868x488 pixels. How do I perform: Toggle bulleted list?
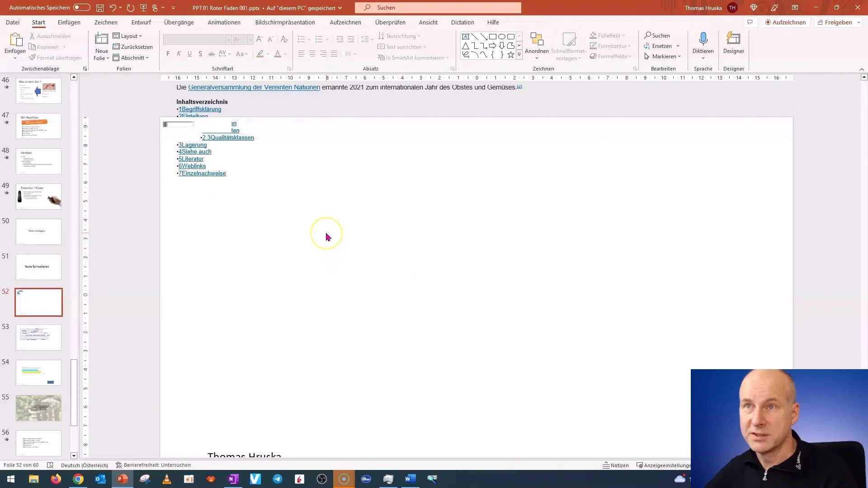(302, 39)
